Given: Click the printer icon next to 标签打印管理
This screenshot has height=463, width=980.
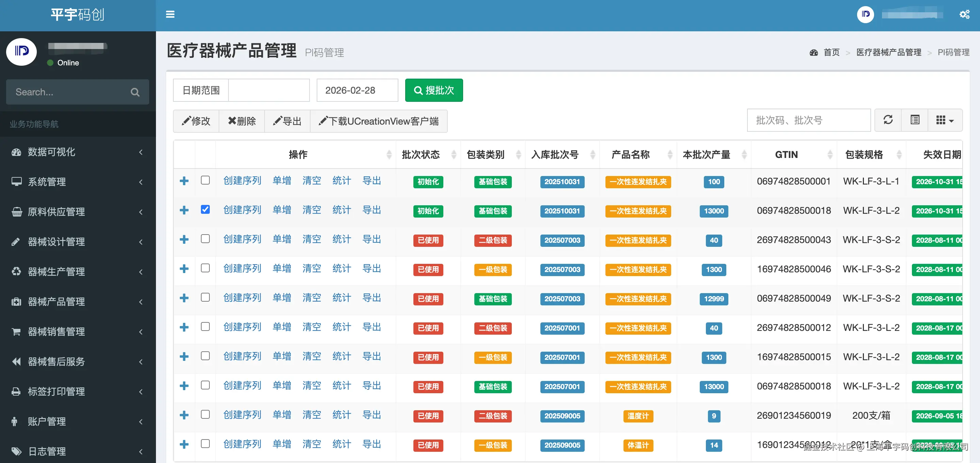Looking at the screenshot, I should (16, 392).
